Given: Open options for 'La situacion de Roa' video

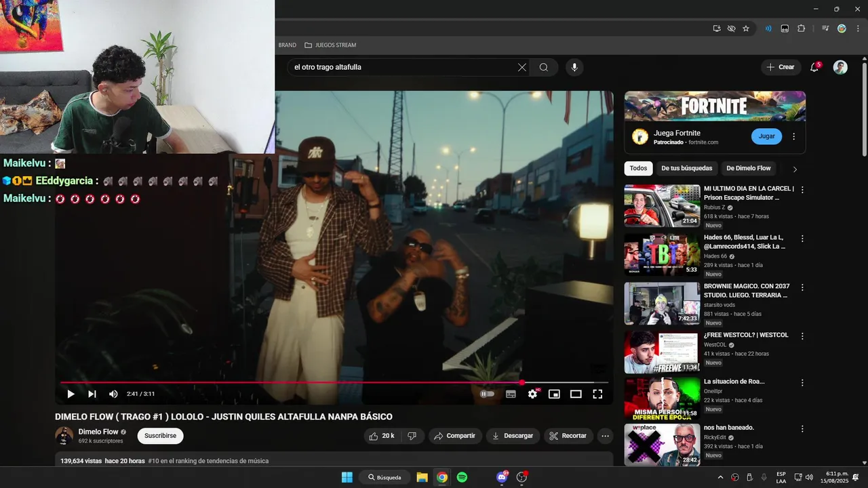Looking at the screenshot, I should tap(802, 382).
